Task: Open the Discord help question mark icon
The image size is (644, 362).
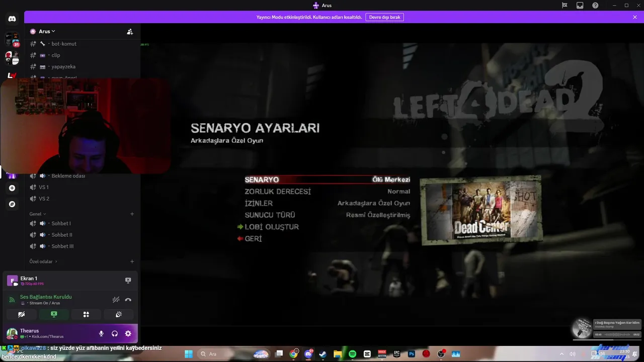Action: click(x=595, y=6)
